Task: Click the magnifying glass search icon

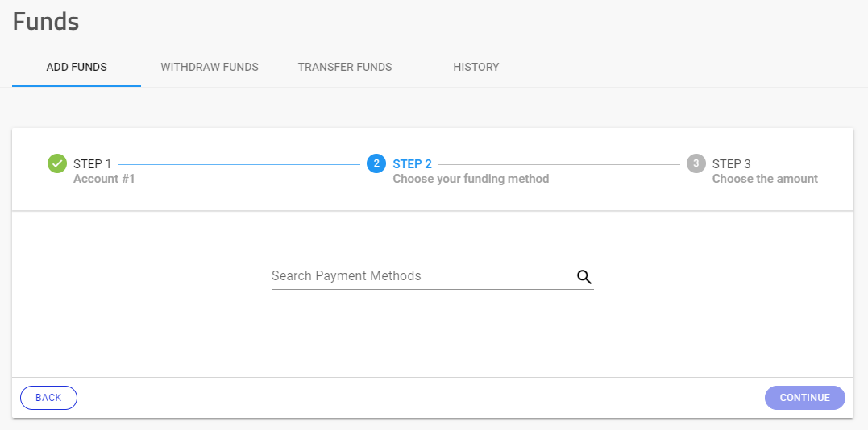Action: 584,277
